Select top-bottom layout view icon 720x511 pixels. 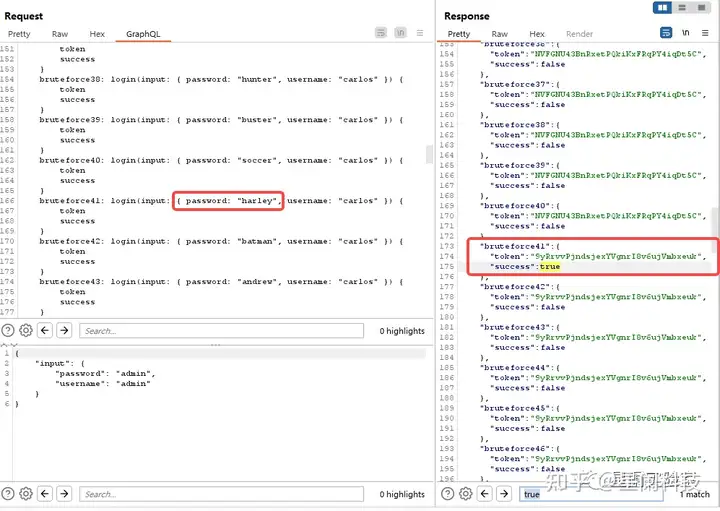(682, 7)
